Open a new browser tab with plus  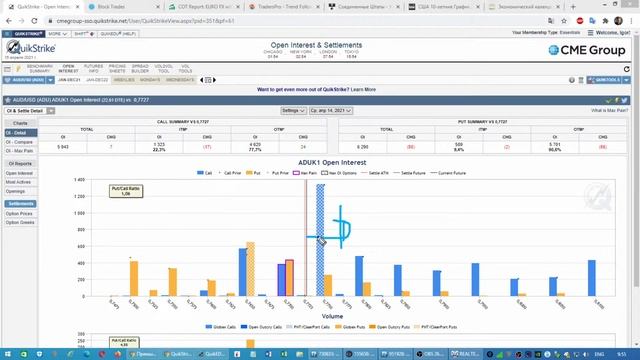(x=573, y=7)
